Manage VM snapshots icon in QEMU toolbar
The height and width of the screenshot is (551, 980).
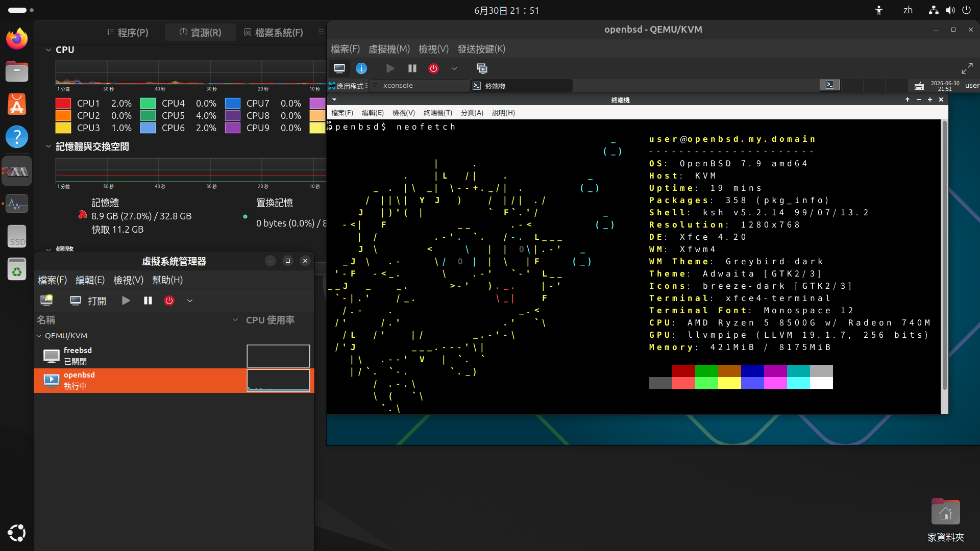(x=482, y=68)
